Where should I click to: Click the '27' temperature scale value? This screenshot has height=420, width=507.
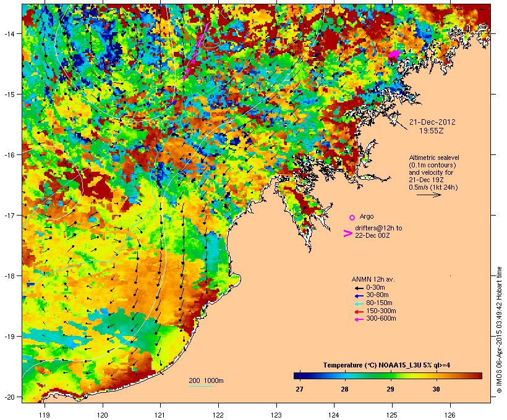point(299,389)
